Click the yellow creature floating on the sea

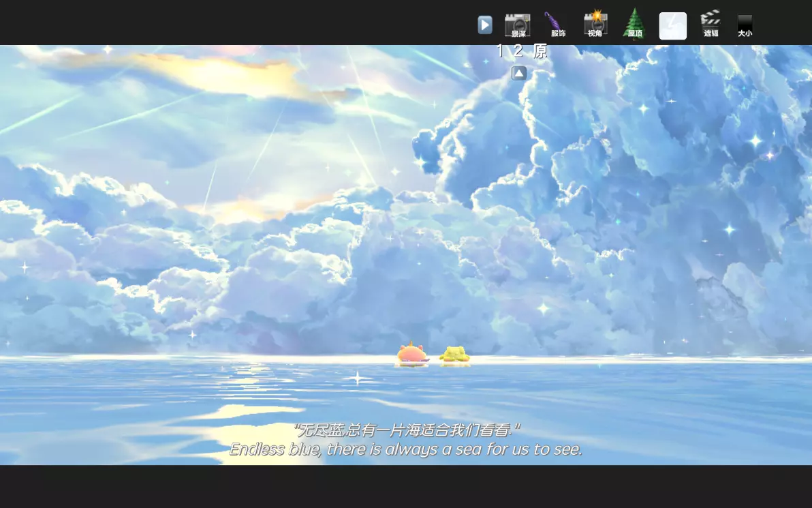(x=454, y=355)
